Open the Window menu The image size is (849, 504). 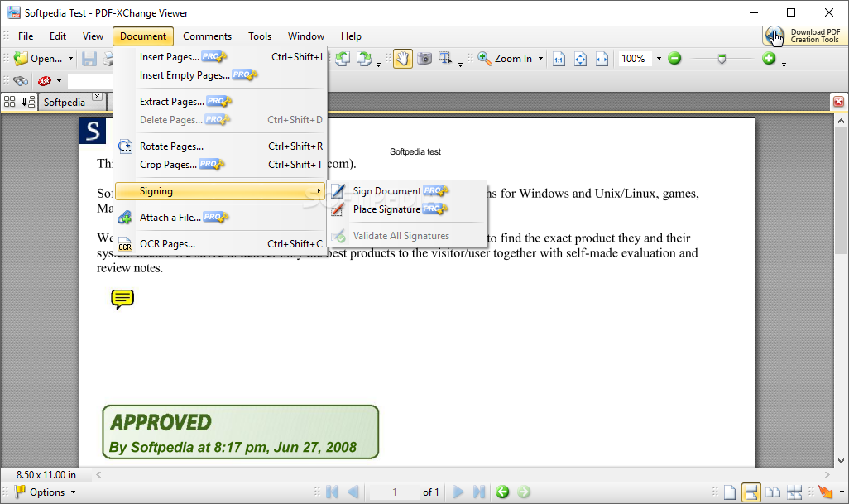(x=306, y=36)
